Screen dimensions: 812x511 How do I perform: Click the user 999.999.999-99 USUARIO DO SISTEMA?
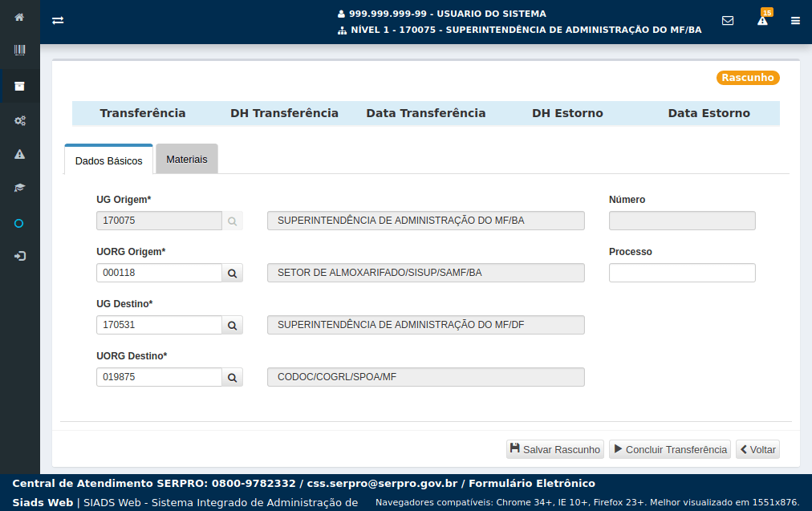pyautogui.click(x=442, y=14)
